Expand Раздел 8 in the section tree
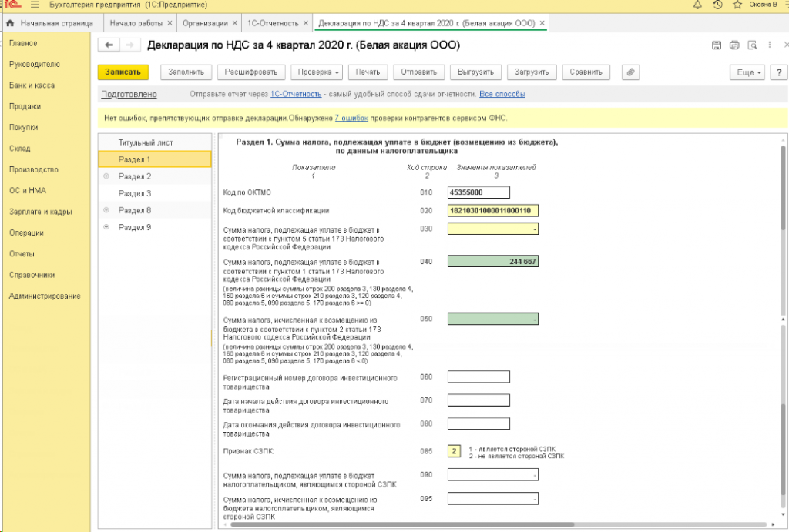The image size is (789, 532). coord(106,209)
